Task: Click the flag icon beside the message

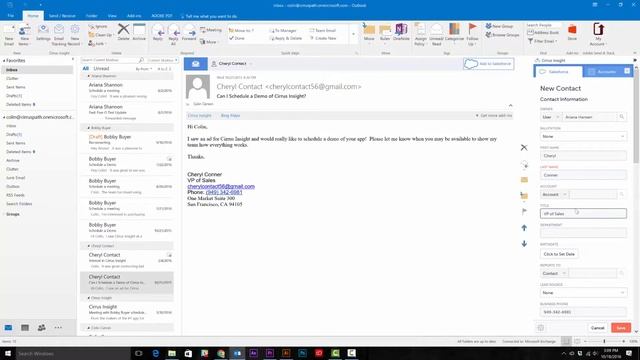Action: 524,211
